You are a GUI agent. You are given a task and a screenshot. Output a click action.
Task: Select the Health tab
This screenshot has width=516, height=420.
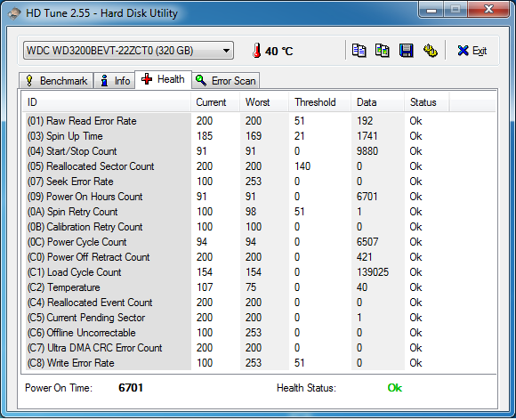163,79
